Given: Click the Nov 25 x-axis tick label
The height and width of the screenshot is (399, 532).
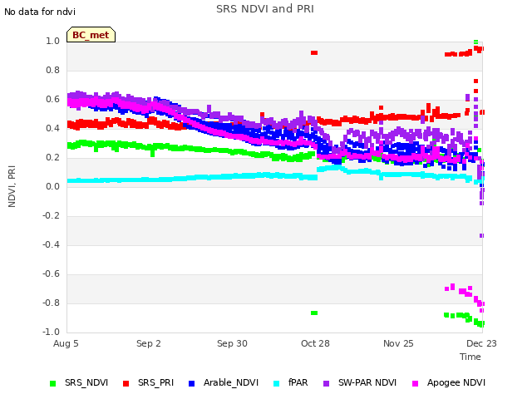Looking at the screenshot, I should 398,343.
